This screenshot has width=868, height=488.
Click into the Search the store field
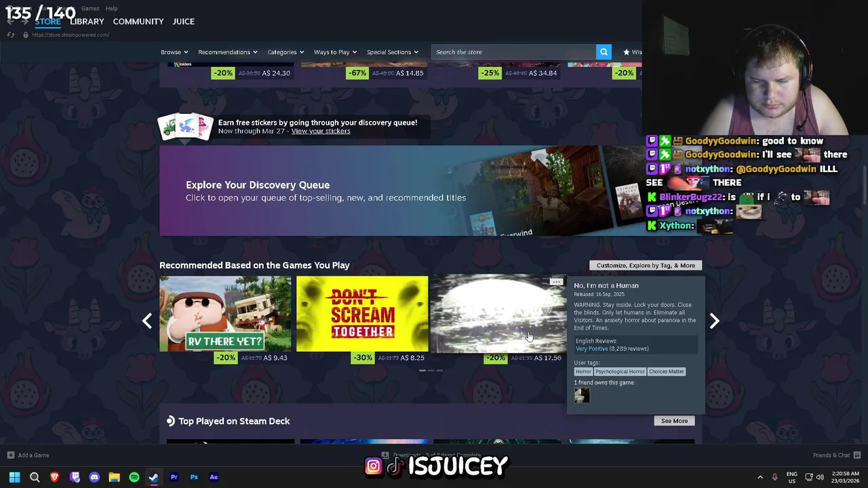513,52
